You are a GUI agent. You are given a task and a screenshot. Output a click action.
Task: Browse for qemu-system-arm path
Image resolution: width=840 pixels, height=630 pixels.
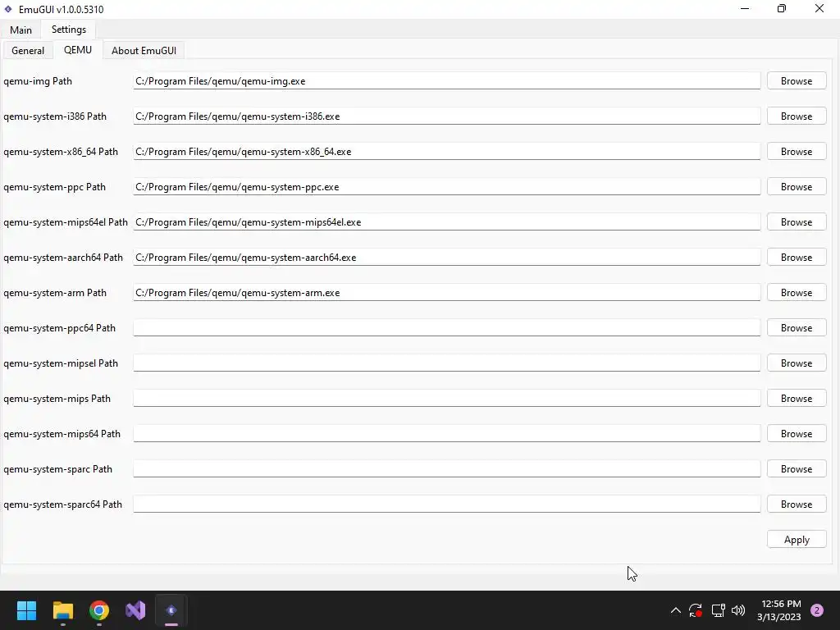point(796,293)
